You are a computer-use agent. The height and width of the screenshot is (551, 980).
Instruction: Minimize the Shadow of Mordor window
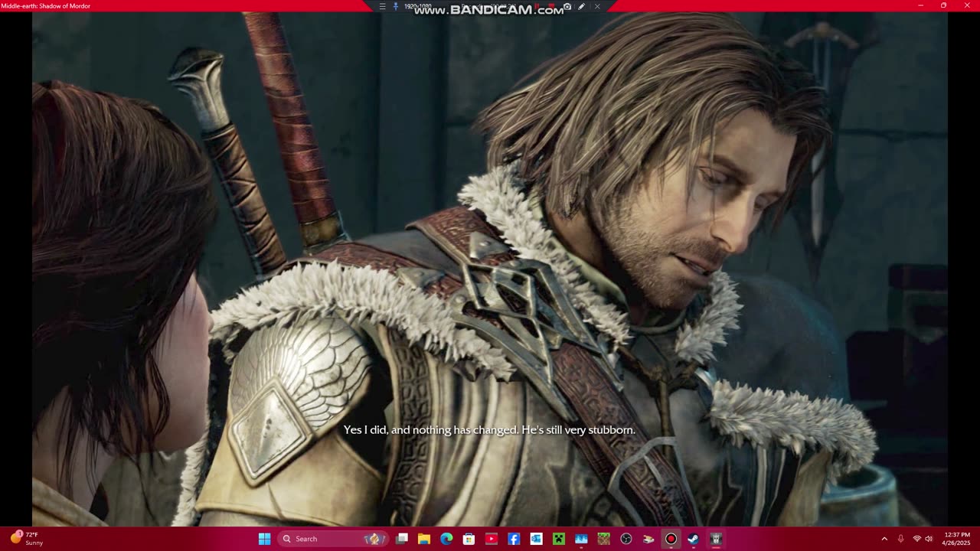pyautogui.click(x=920, y=5)
